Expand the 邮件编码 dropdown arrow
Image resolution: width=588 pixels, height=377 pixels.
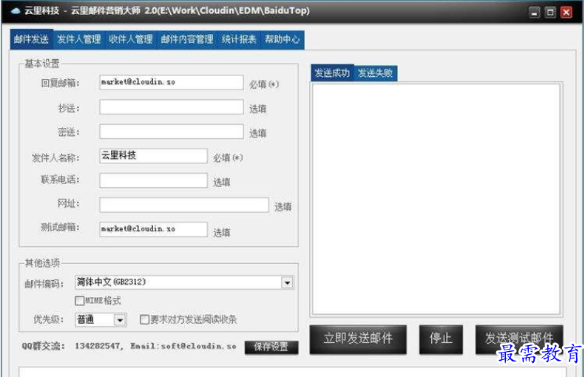click(287, 282)
